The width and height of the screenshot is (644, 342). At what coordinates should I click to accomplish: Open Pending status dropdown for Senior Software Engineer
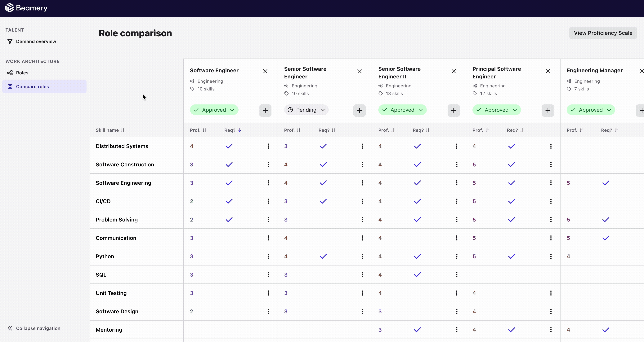click(306, 110)
